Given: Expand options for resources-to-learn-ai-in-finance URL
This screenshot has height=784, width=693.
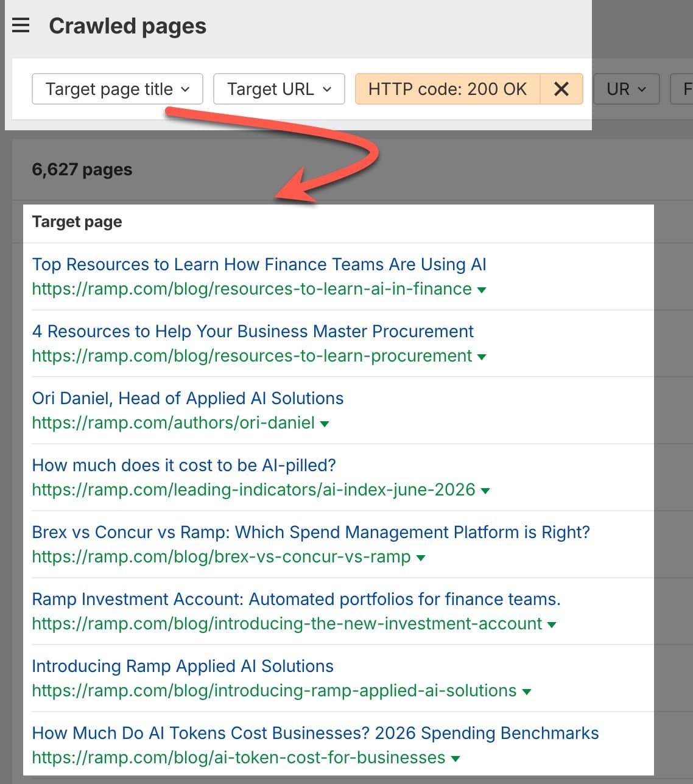Looking at the screenshot, I should click(x=482, y=290).
